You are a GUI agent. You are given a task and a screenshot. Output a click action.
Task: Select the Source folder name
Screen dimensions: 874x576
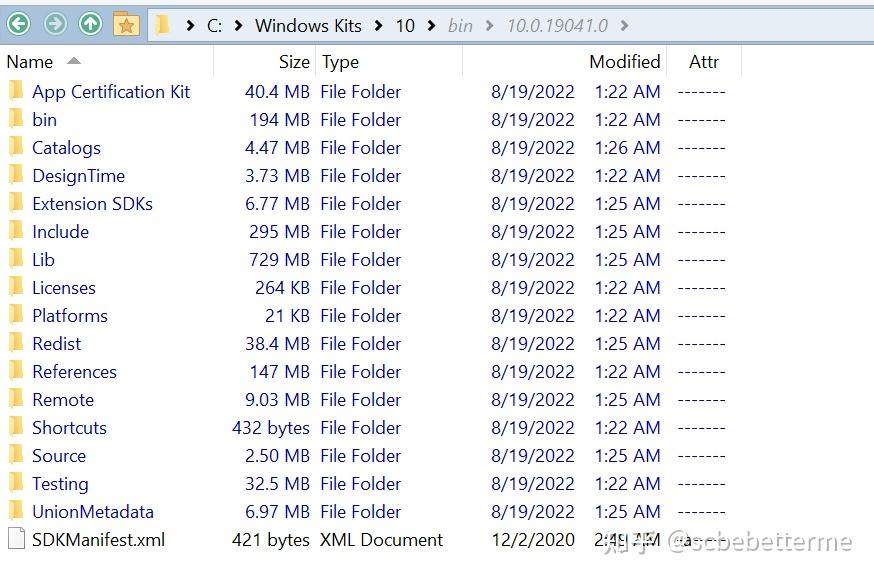pyautogui.click(x=59, y=456)
